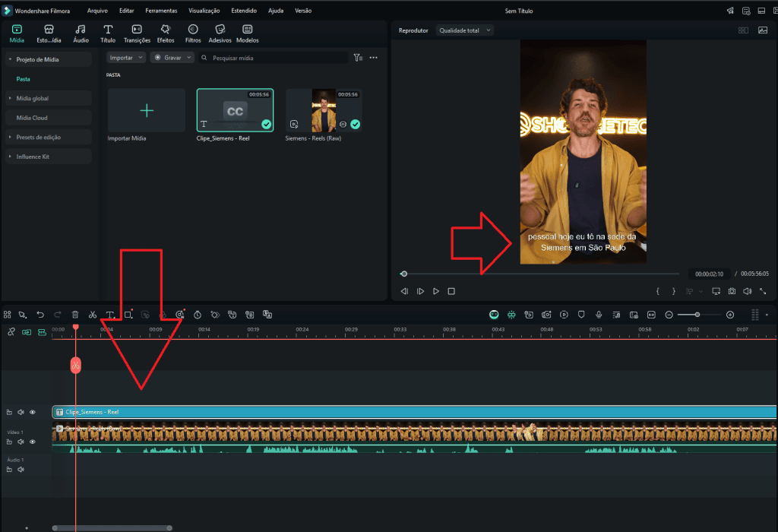Screen dimensions: 778x532
Task: Toggle the auto ripple icon
Action: (x=27, y=332)
